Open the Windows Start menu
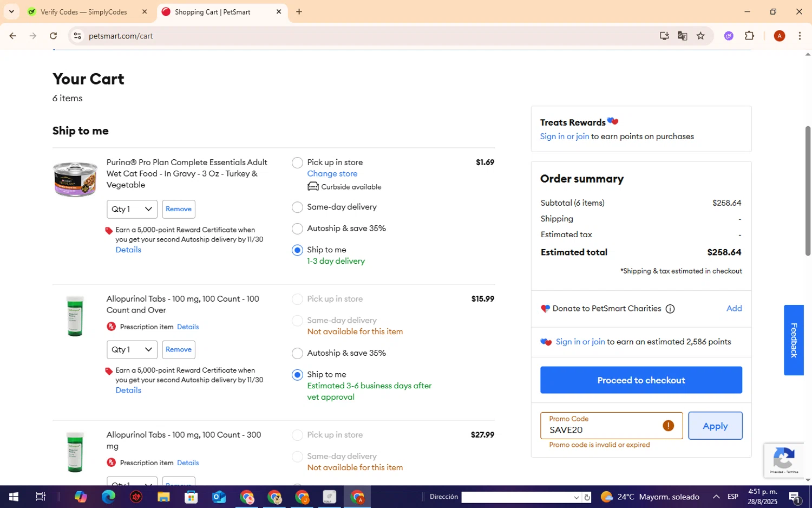The width and height of the screenshot is (812, 508). tap(14, 497)
